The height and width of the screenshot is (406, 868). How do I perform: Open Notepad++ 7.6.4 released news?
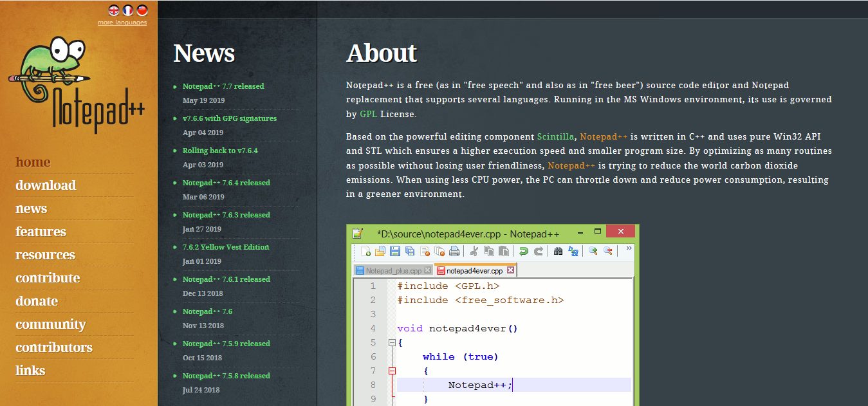[226, 183]
